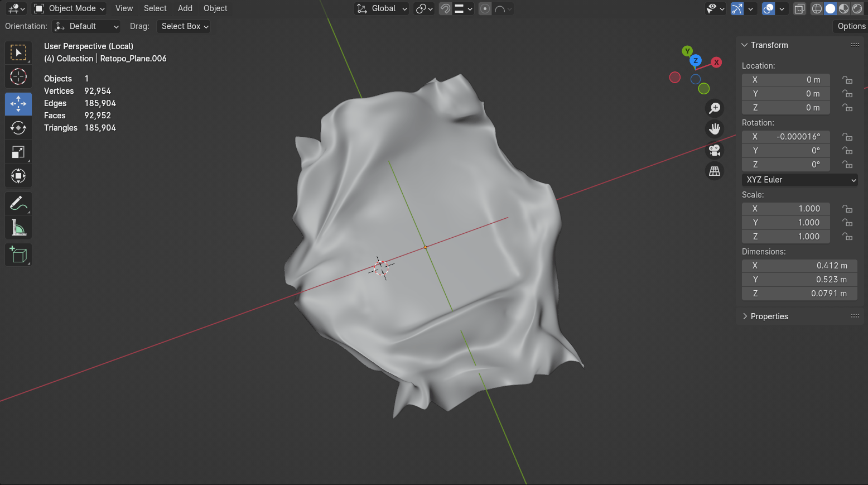The image size is (868, 485).
Task: Open the Object Mode dropdown
Action: click(x=69, y=8)
